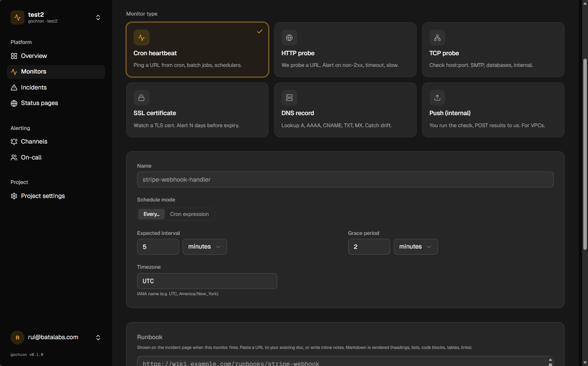Click the TCP probe network icon
588x366 pixels.
pyautogui.click(x=437, y=38)
